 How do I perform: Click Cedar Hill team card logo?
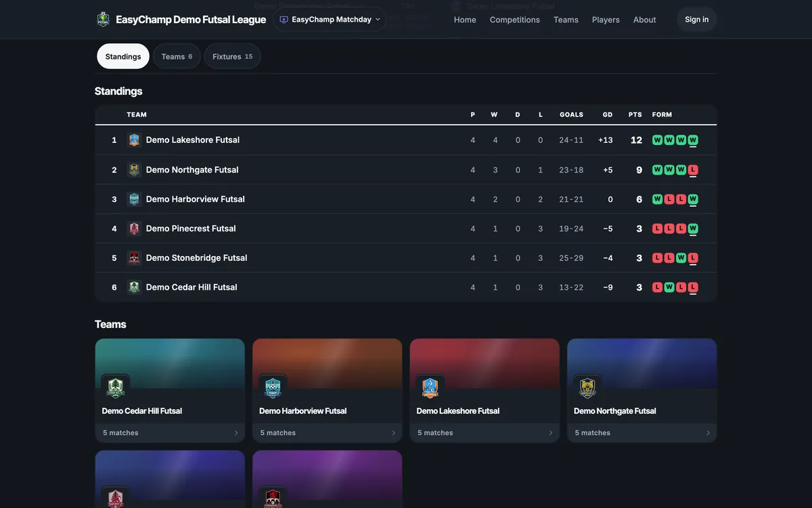(116, 388)
